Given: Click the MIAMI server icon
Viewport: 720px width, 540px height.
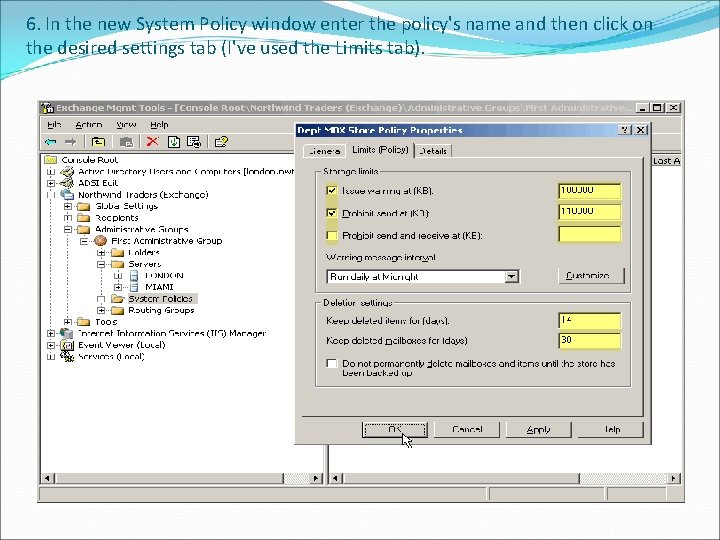Looking at the screenshot, I should point(134,287).
